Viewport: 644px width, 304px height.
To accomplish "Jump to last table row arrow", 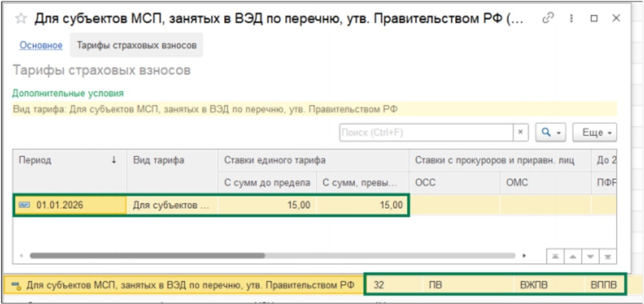I will [608, 257].
